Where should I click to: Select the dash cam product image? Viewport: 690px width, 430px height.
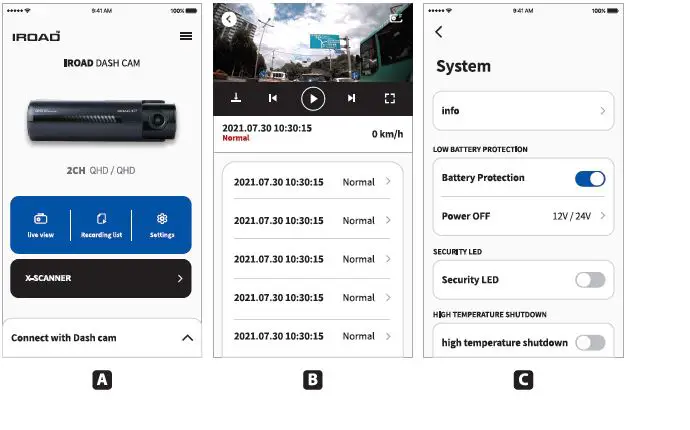click(x=102, y=121)
